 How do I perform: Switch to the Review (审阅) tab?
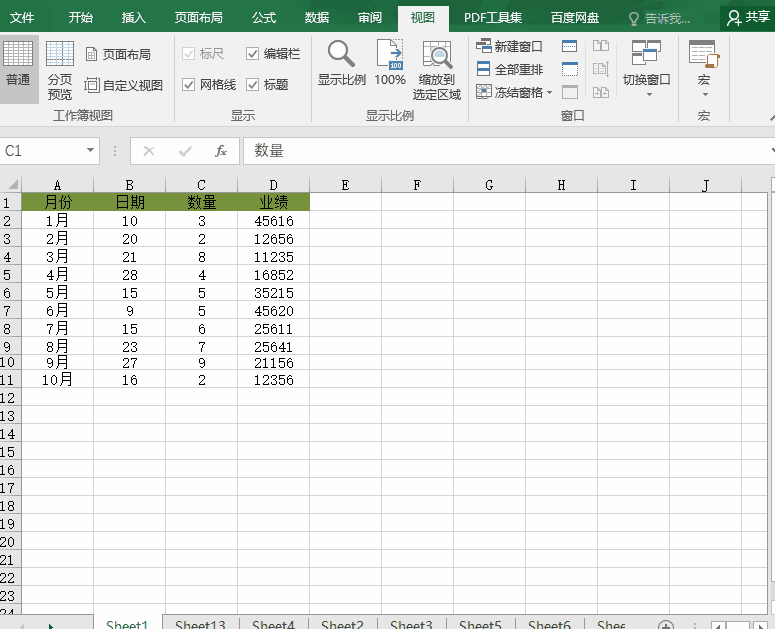pos(370,18)
